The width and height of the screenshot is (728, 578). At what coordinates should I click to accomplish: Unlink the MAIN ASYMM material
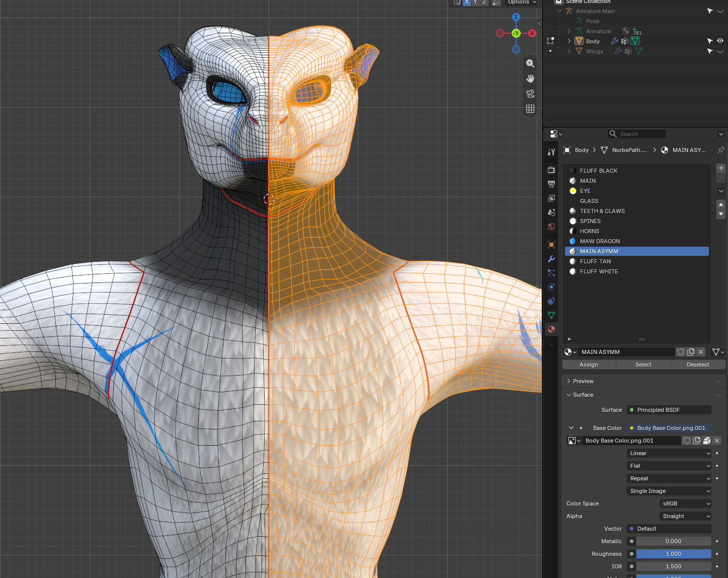coord(701,352)
